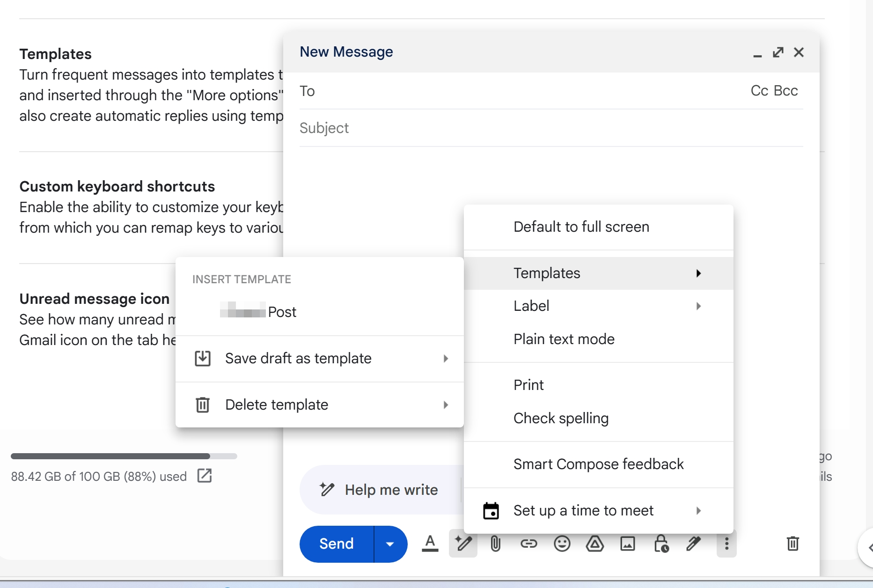873x588 pixels.
Task: Attach files with the paperclip icon
Action: click(x=496, y=544)
